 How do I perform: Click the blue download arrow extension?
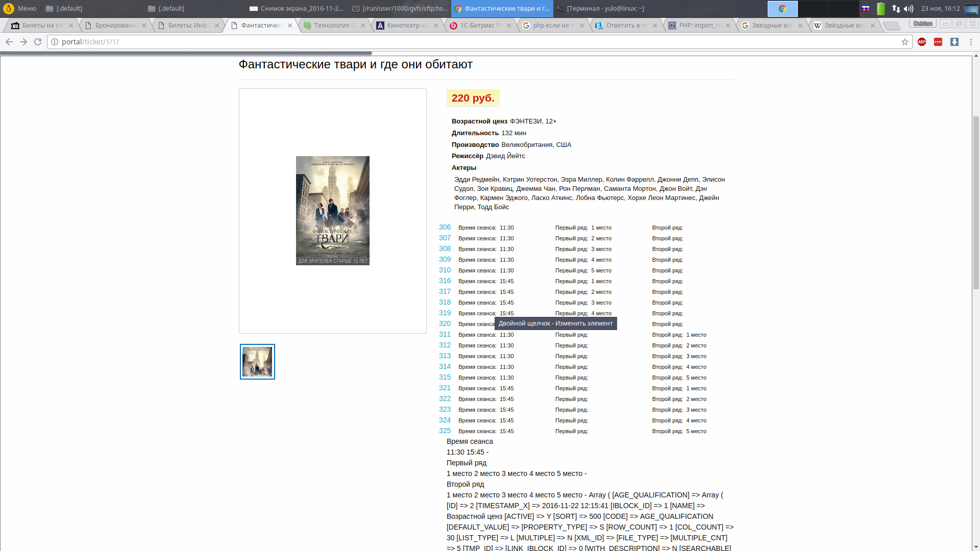click(954, 42)
